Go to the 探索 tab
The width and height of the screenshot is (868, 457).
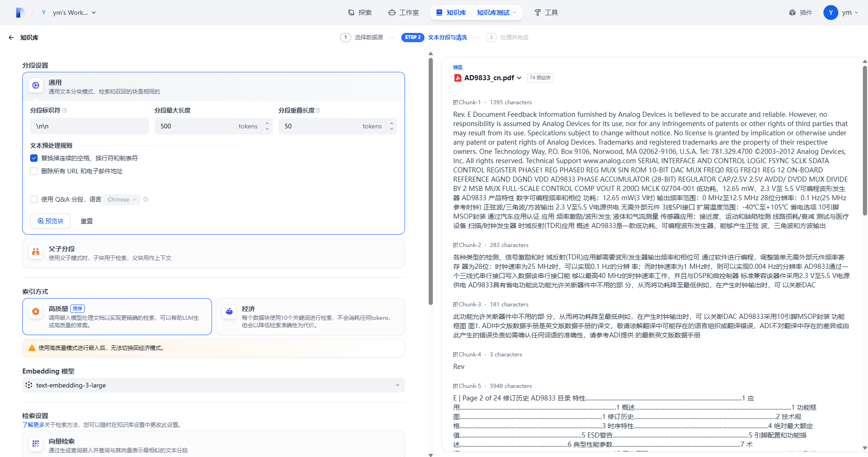pyautogui.click(x=360, y=13)
